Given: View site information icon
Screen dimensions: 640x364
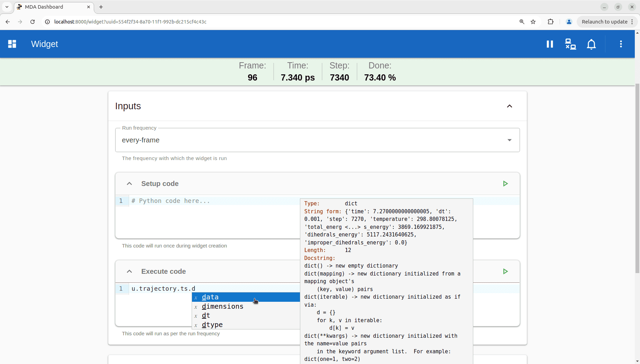Looking at the screenshot, I should tap(47, 22).
